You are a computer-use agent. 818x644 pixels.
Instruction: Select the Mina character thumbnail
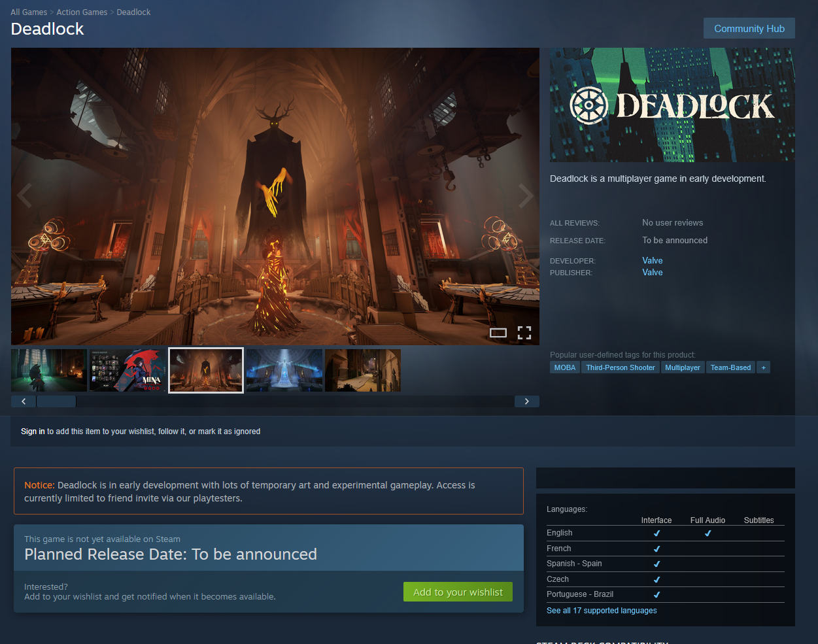coord(128,370)
